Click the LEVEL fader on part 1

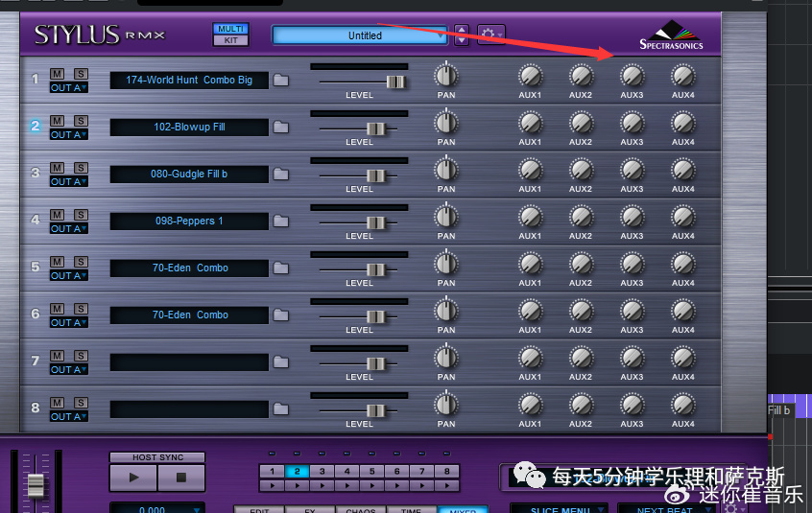pos(396,82)
